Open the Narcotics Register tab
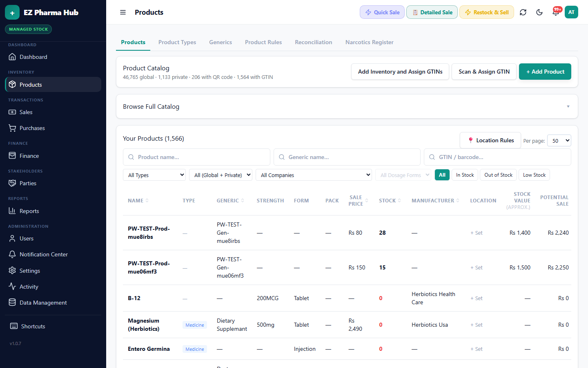Viewport: 588px width, 368px height. [x=370, y=42]
